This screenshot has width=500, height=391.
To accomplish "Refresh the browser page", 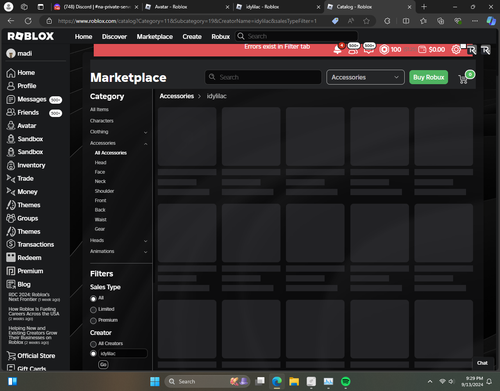I will point(28,21).
